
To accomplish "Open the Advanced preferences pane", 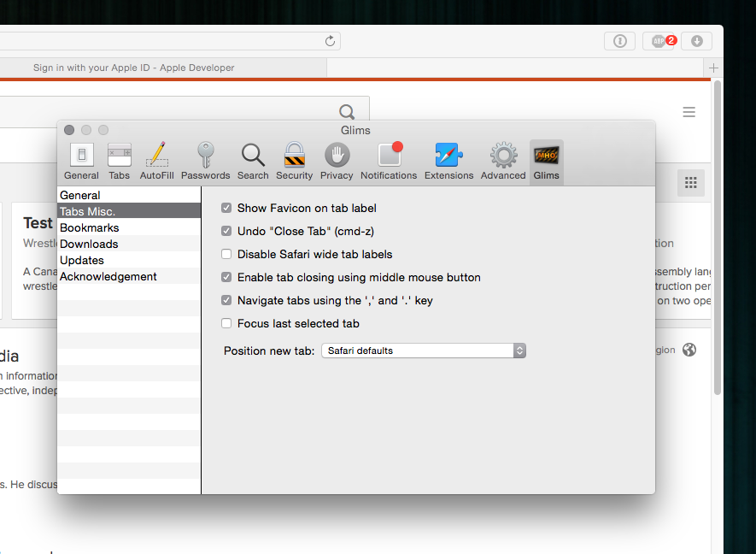I will pyautogui.click(x=503, y=162).
